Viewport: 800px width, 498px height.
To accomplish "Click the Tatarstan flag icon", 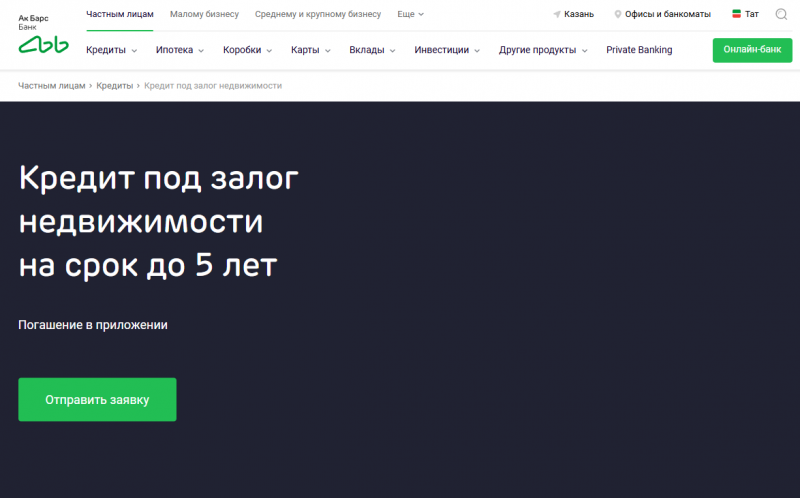I will tap(736, 14).
